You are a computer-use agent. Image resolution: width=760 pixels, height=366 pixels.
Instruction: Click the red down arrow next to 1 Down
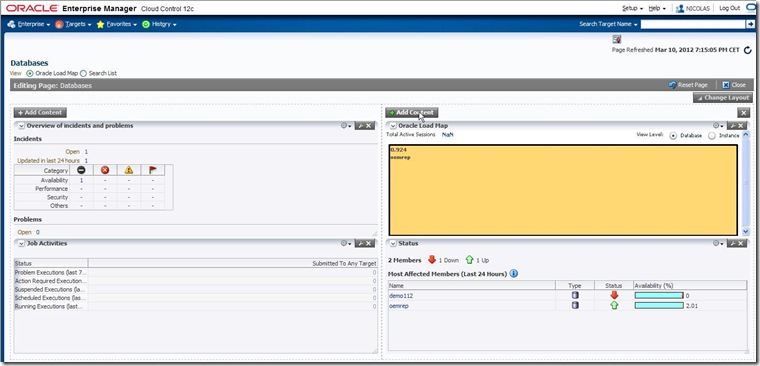pos(432,260)
